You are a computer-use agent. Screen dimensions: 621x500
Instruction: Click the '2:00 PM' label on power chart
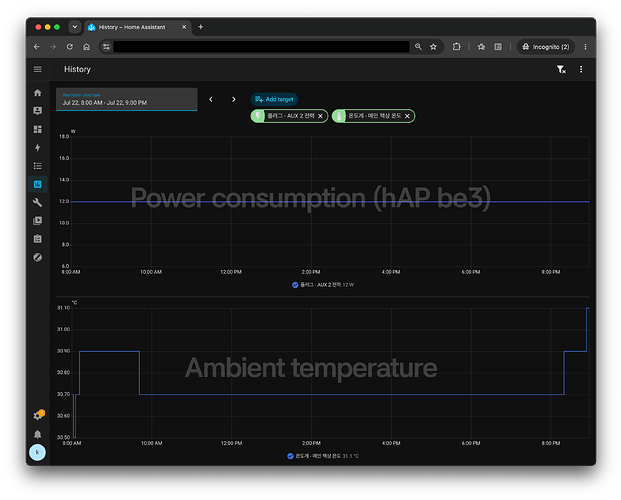coord(311,272)
